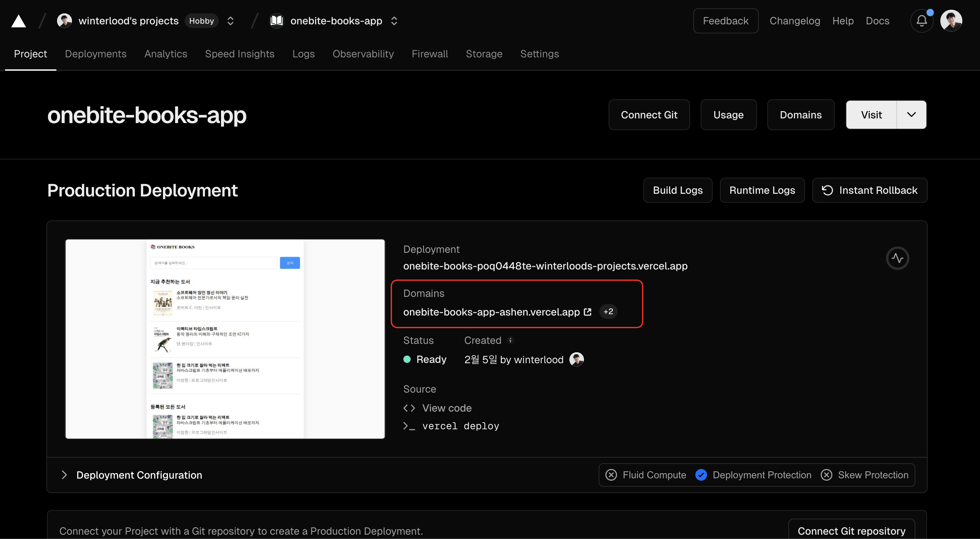
Task: Click the Visit button
Action: tap(871, 115)
